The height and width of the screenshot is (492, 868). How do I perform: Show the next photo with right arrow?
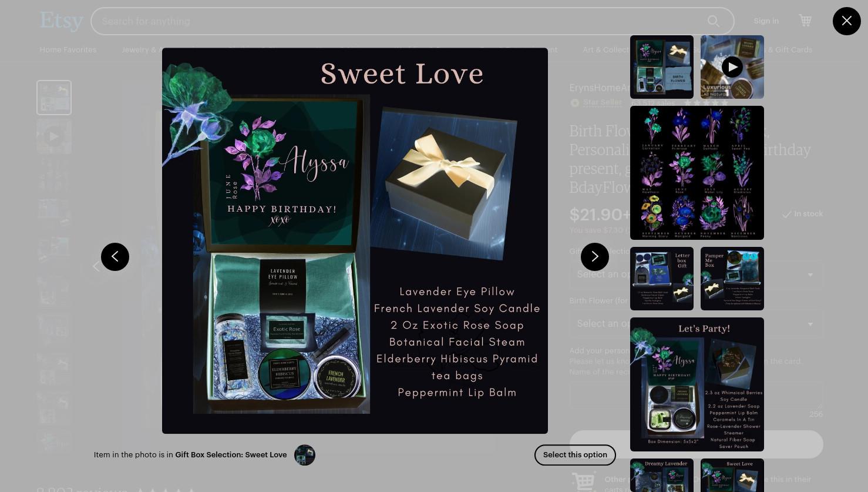click(x=595, y=257)
